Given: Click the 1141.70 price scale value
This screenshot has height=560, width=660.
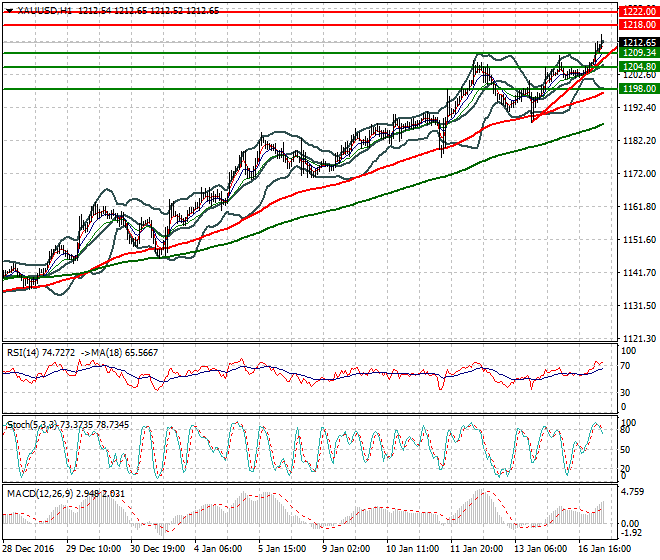Looking at the screenshot, I should click(x=639, y=272).
